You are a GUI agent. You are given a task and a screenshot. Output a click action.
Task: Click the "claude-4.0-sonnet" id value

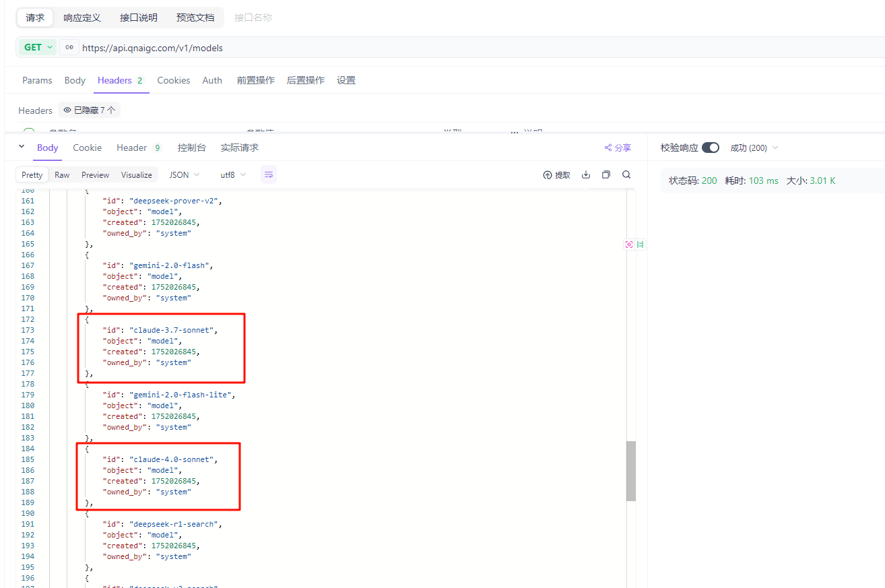click(174, 459)
